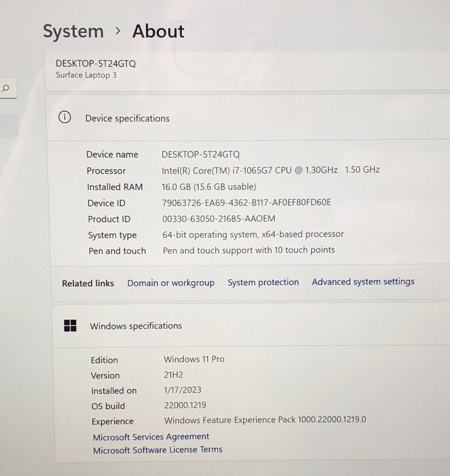Click the Pen and touch label

pos(117,251)
